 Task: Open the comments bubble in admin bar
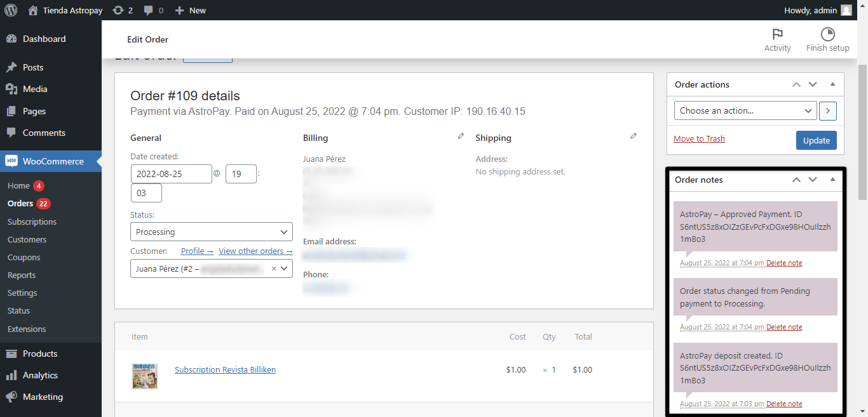pyautogui.click(x=153, y=10)
